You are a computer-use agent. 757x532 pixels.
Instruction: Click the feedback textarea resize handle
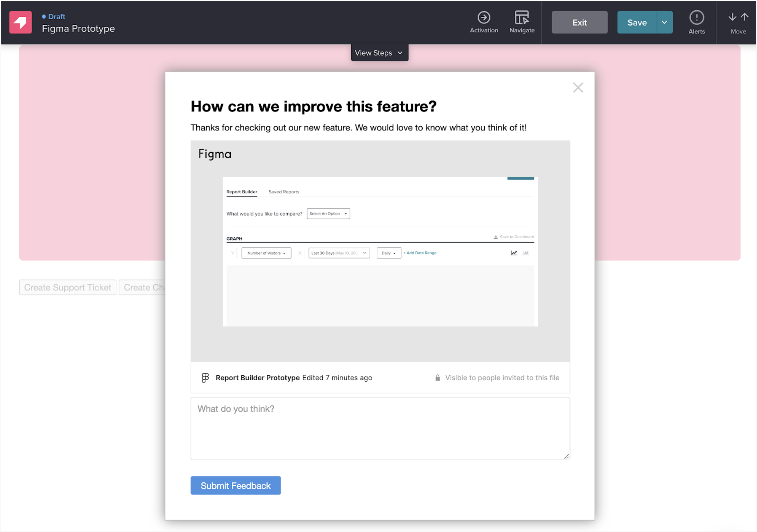coord(566,456)
